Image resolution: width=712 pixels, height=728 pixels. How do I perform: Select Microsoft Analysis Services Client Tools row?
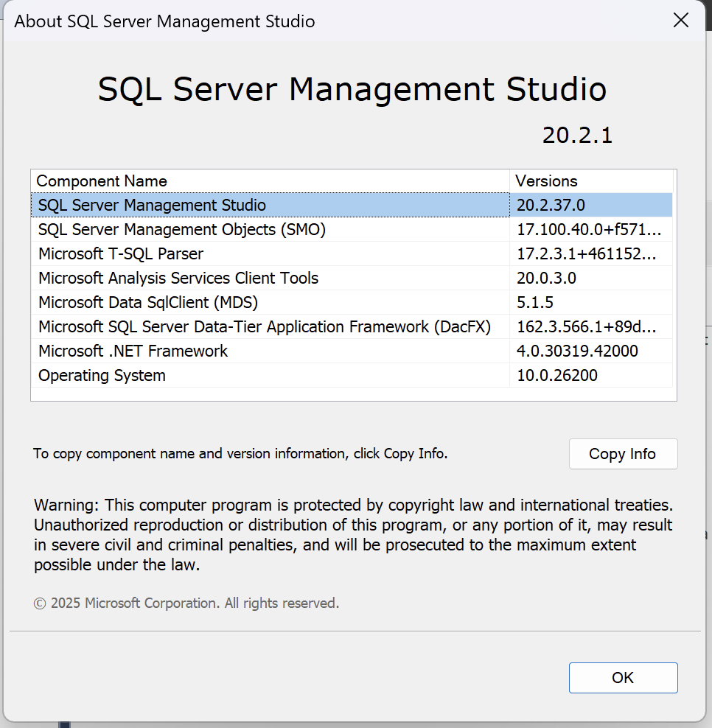click(352, 278)
